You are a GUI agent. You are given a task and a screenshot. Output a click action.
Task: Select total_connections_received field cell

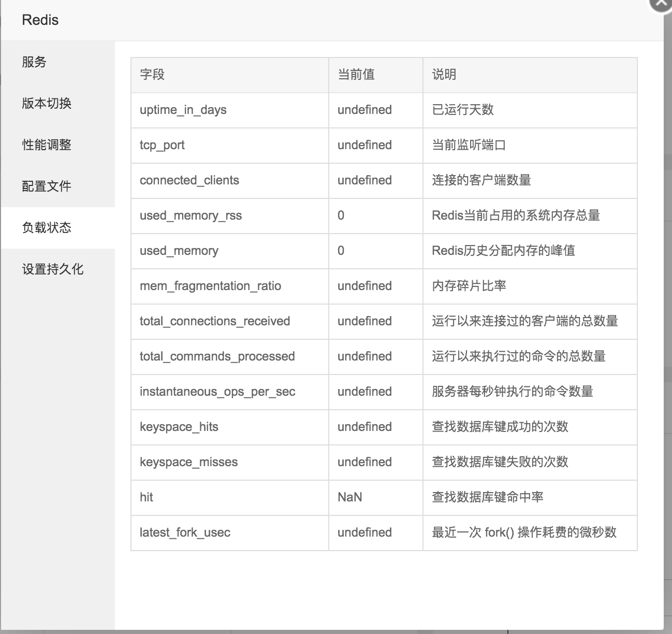coord(230,322)
